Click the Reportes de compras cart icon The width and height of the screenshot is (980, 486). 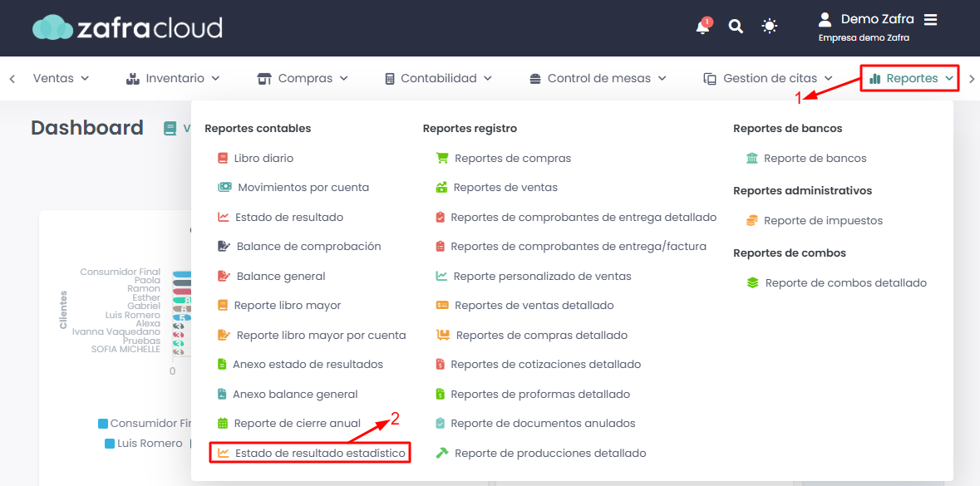442,158
